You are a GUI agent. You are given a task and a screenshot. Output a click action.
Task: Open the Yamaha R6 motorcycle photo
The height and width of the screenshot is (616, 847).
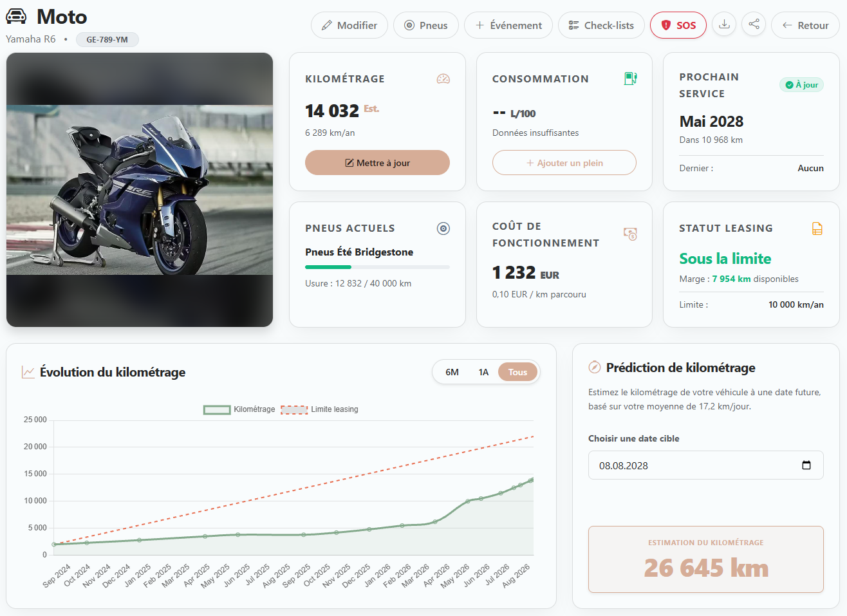tap(140, 190)
